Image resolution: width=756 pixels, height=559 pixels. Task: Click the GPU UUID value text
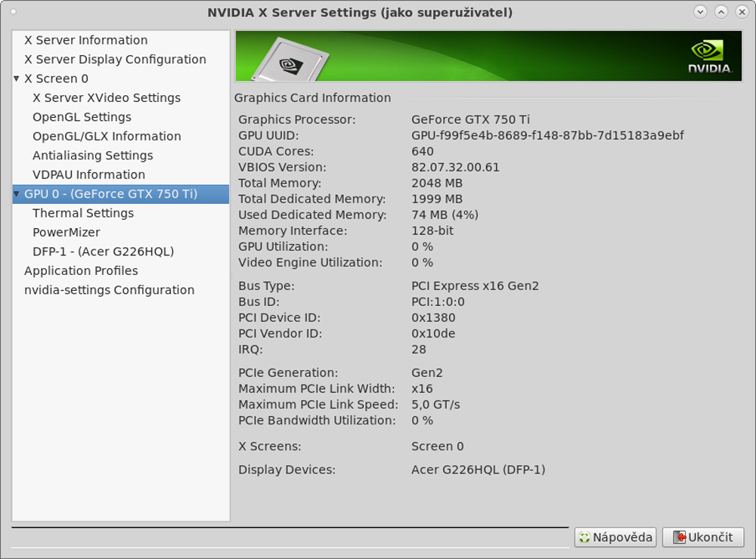pyautogui.click(x=547, y=135)
